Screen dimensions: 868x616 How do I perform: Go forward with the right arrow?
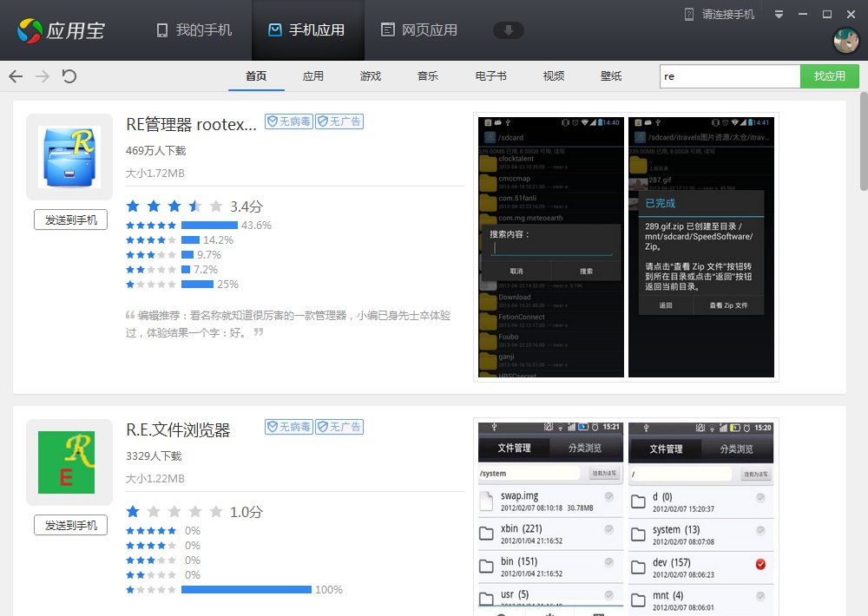click(x=42, y=75)
